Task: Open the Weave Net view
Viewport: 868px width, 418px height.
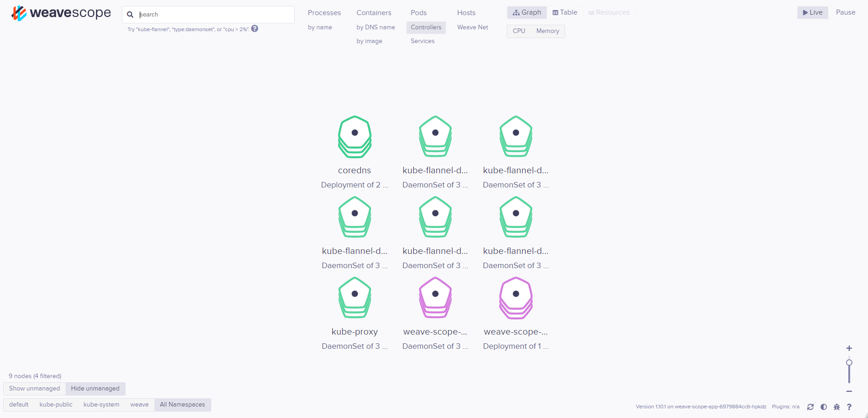Action: (472, 27)
